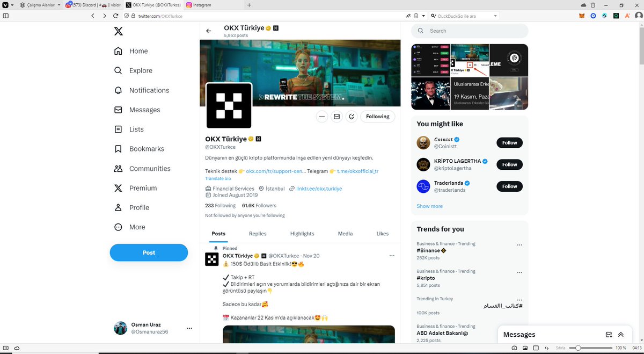The image size is (644, 354).
Task: Follow KRİPTO LAGERTHA
Action: point(509,164)
